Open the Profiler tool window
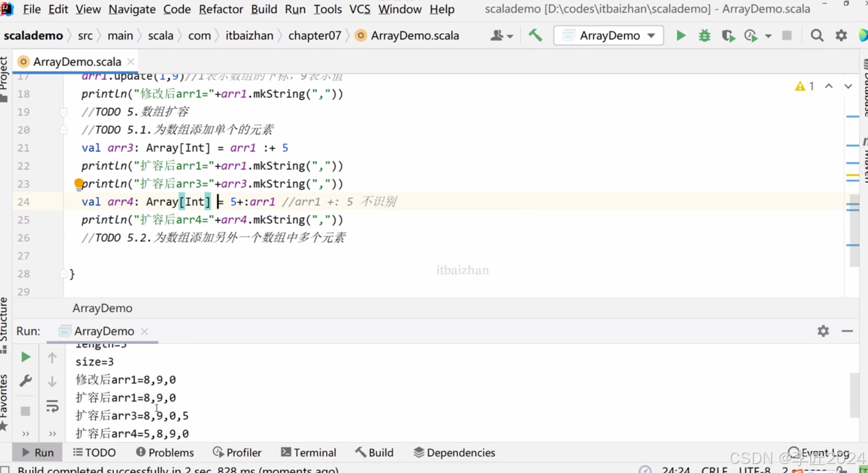This screenshot has height=473, width=868. pyautogui.click(x=237, y=453)
